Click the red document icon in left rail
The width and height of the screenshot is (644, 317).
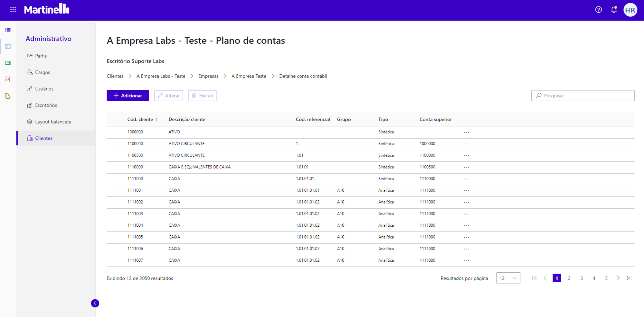click(8, 79)
